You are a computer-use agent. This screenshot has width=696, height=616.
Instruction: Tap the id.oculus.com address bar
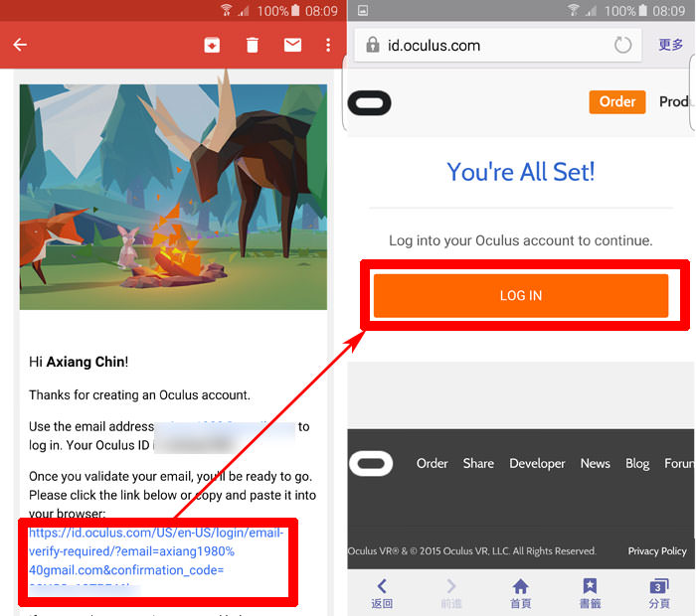[487, 45]
